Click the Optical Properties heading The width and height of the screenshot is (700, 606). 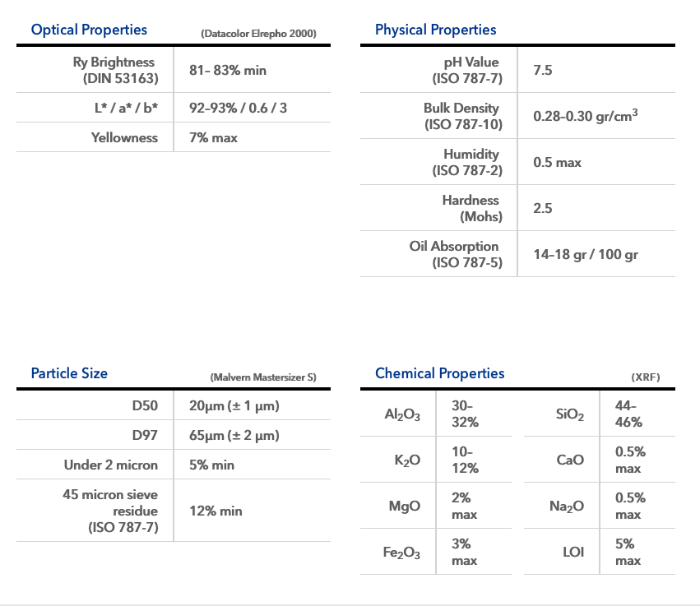[89, 30]
